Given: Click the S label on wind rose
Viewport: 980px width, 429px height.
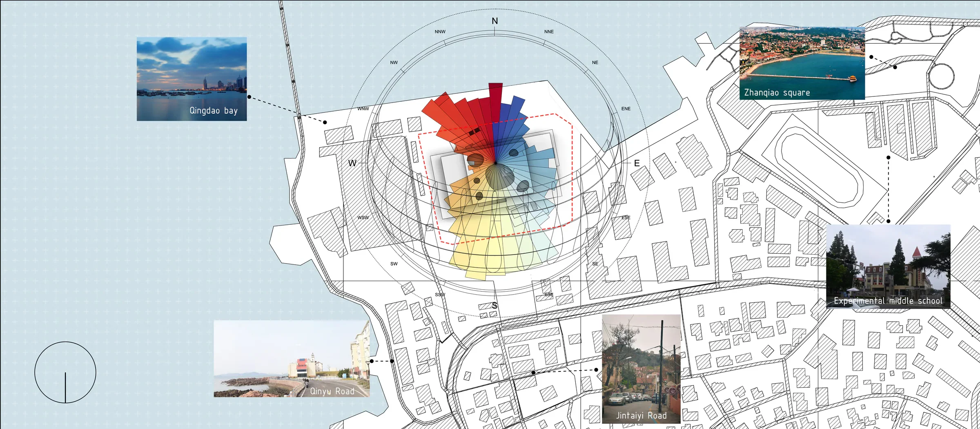Looking at the screenshot, I should click(494, 306).
